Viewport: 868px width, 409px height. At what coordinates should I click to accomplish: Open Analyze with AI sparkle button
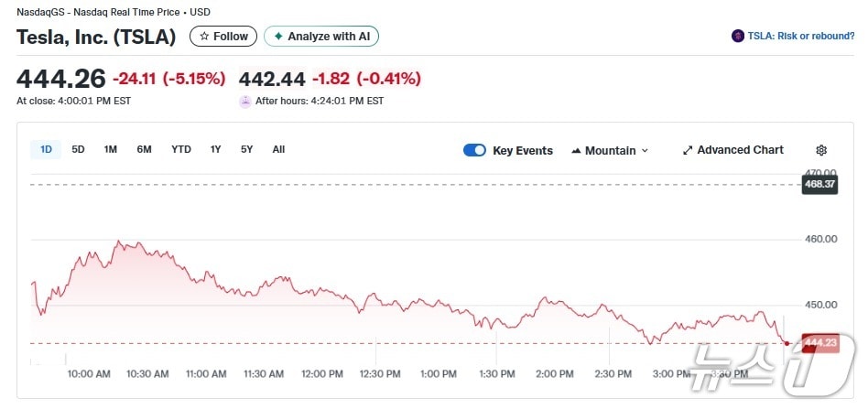pos(321,37)
